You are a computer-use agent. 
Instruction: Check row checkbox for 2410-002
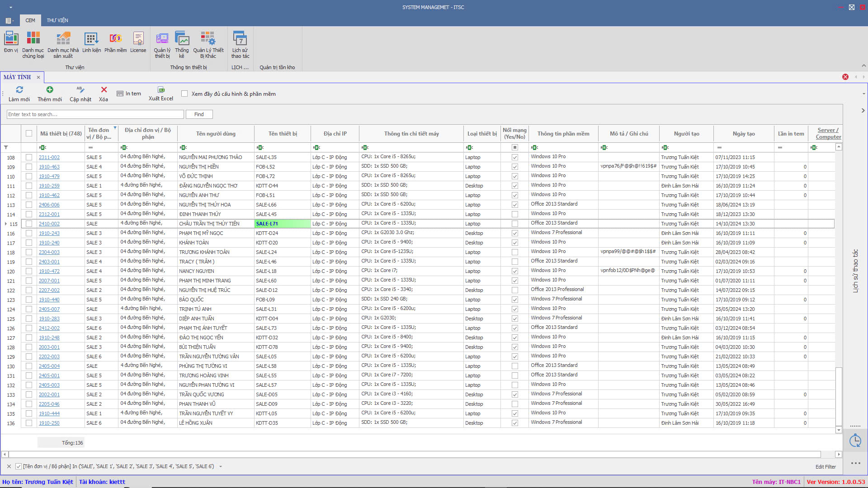[x=29, y=224]
